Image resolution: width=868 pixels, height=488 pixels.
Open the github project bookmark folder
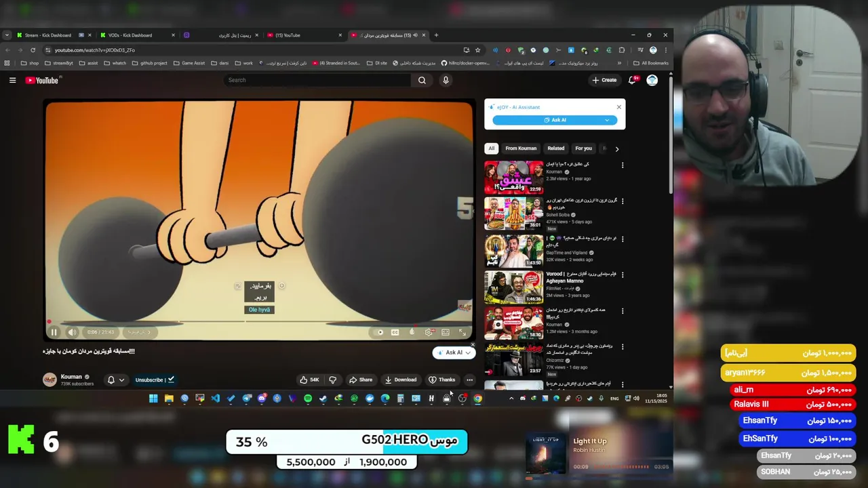149,63
